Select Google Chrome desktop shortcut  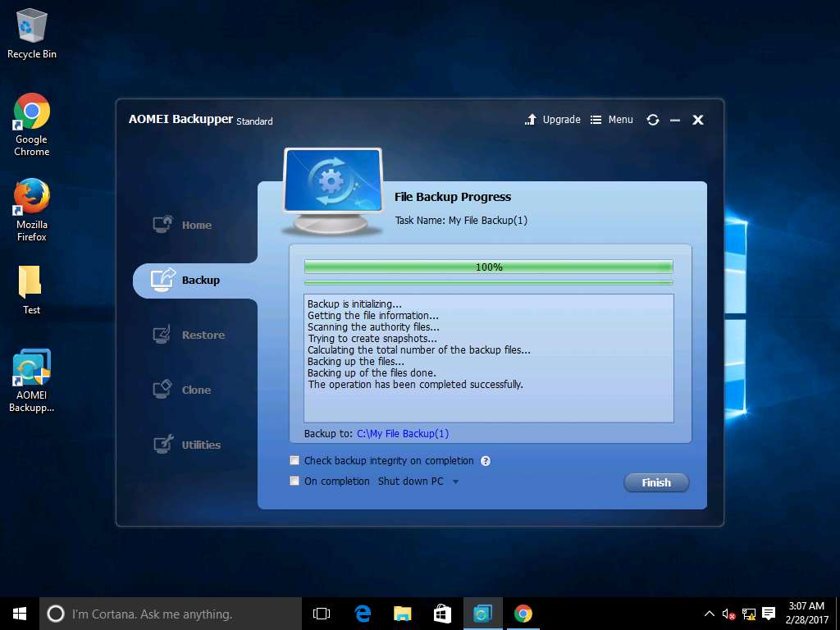pos(32,125)
